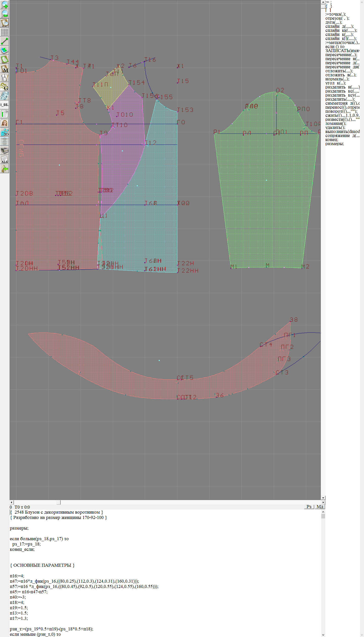This screenshot has height=637, width=364.
Task: Click into the line 'п16:=4;' in code editor
Action: (x=17, y=576)
